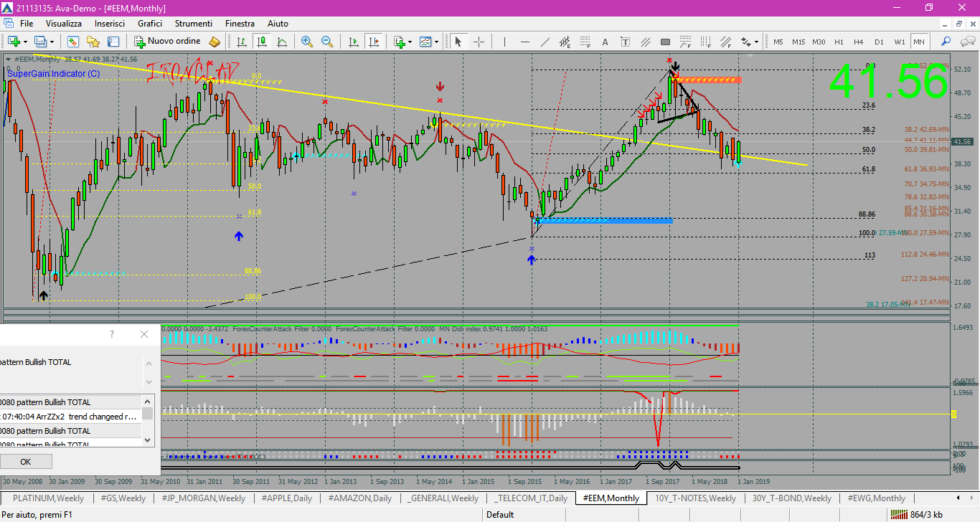Open the search magnifier icon
This screenshot has height=522, width=980.
point(946,42)
